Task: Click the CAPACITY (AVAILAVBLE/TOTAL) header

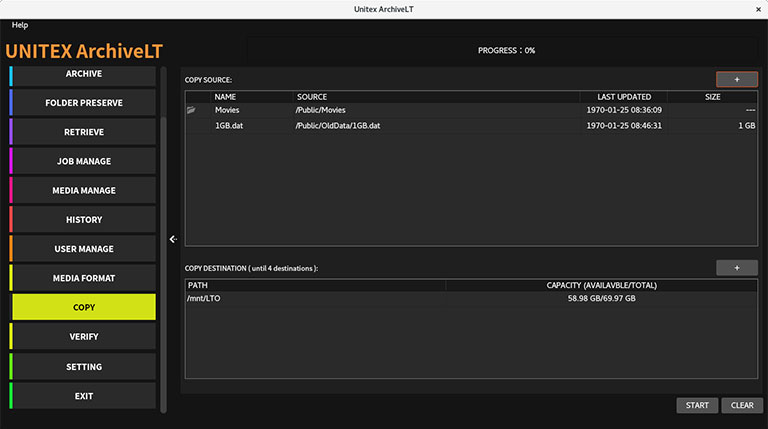Action: pos(601,285)
